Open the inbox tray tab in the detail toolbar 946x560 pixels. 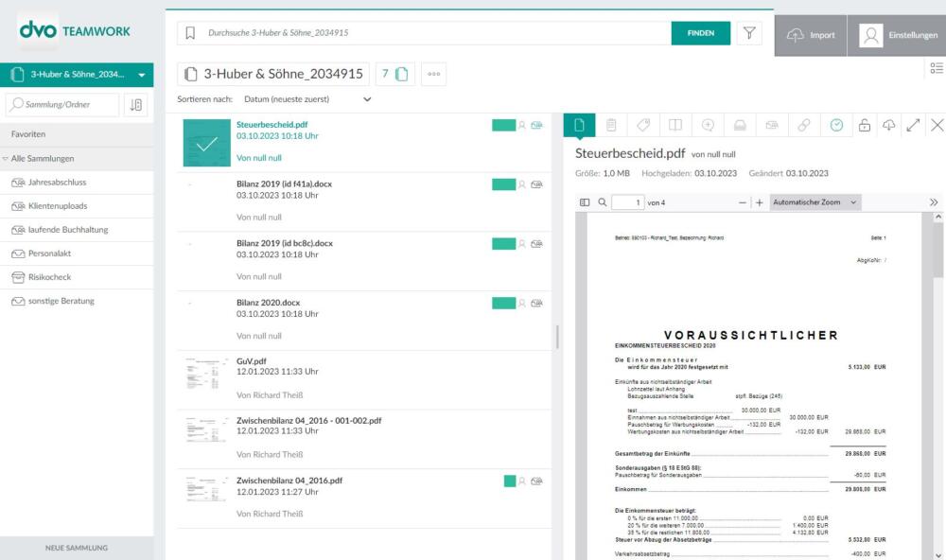pyautogui.click(x=740, y=125)
